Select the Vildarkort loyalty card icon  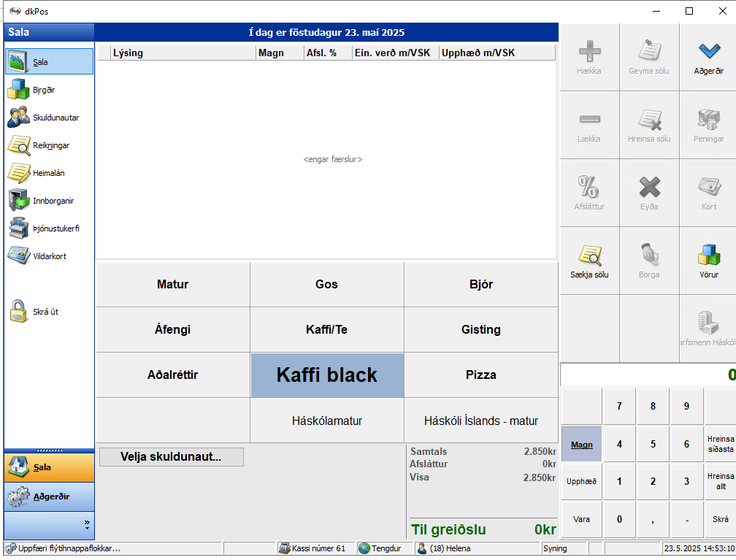click(x=20, y=256)
